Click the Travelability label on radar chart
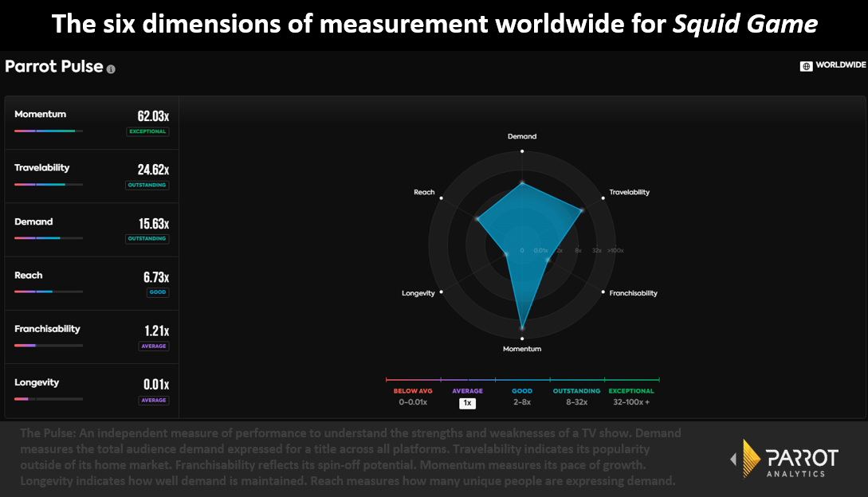Screen dimensions: 868x497 630,192
